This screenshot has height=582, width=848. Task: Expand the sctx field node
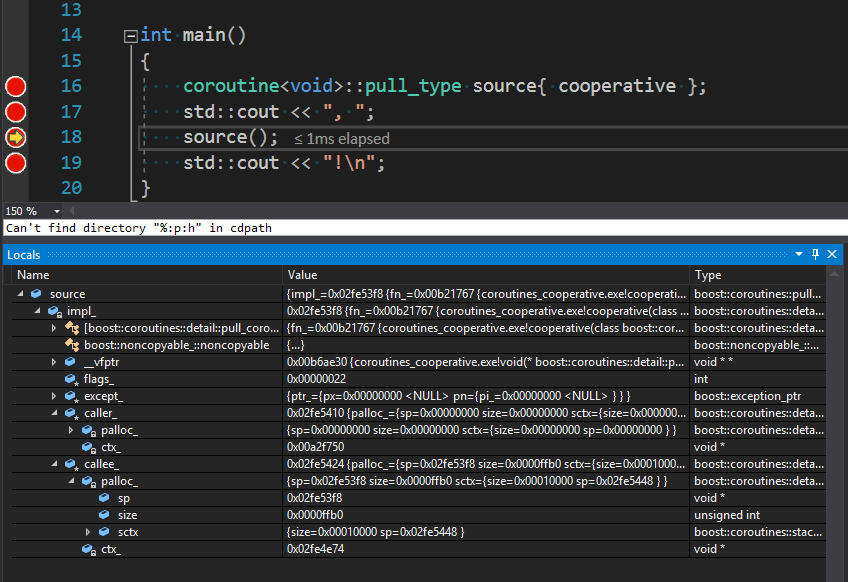point(88,532)
